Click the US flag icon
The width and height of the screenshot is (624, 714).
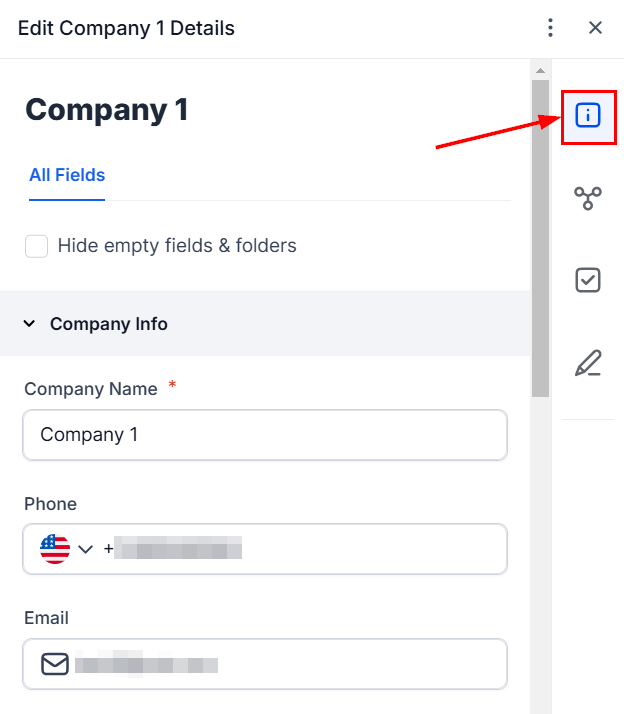55,549
